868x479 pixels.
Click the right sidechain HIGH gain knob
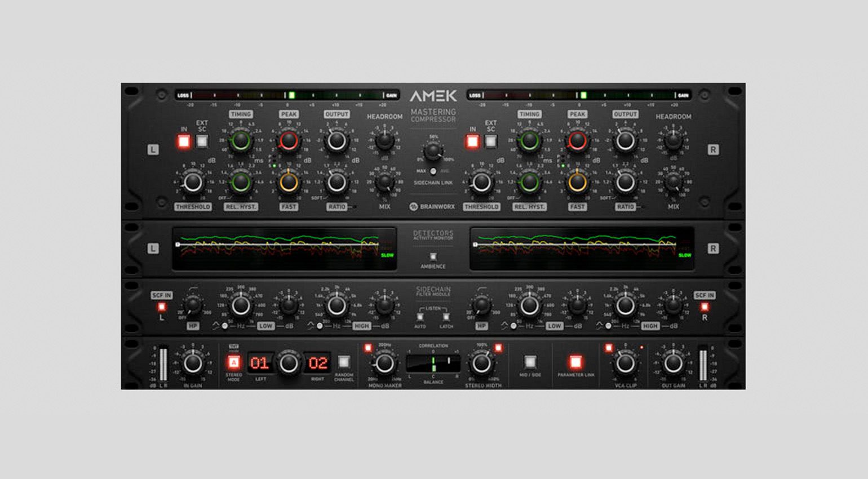click(x=673, y=305)
